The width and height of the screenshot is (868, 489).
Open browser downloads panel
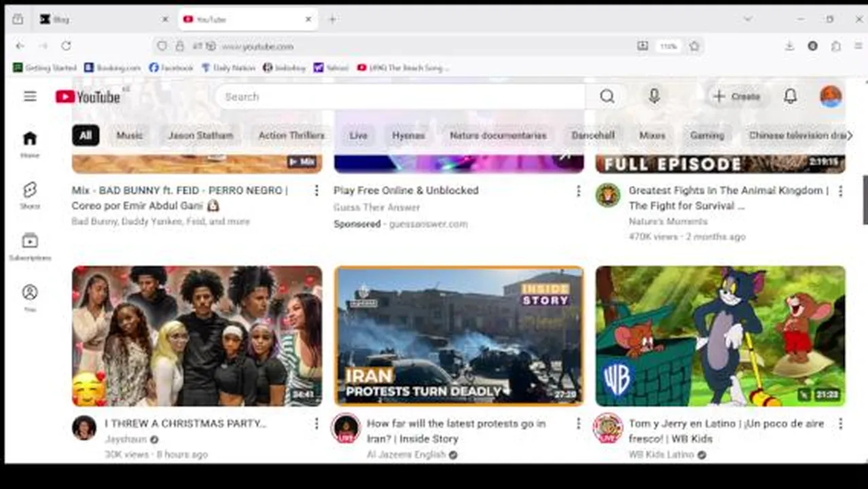789,46
